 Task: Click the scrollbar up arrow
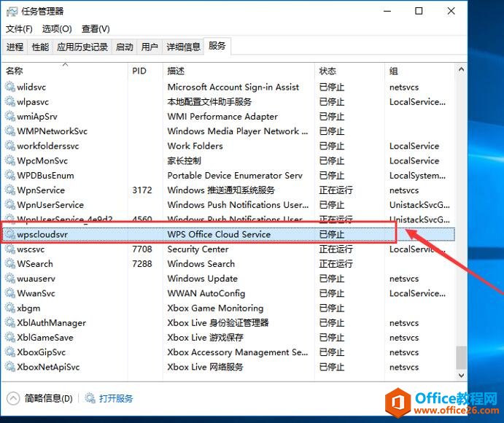(x=461, y=69)
